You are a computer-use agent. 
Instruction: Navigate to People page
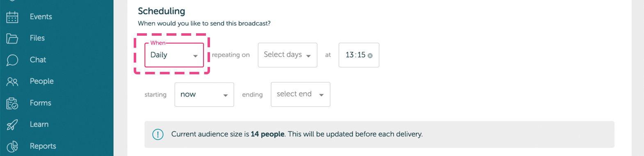(42, 81)
